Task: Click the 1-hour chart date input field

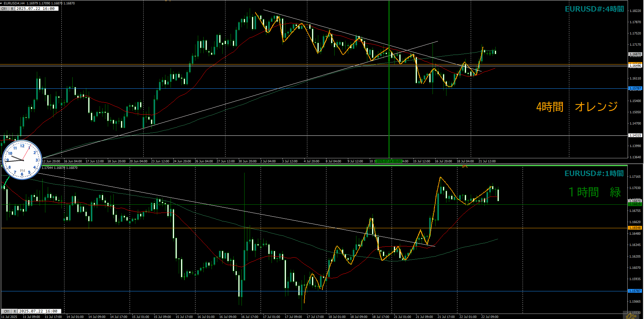Action: click(40, 311)
